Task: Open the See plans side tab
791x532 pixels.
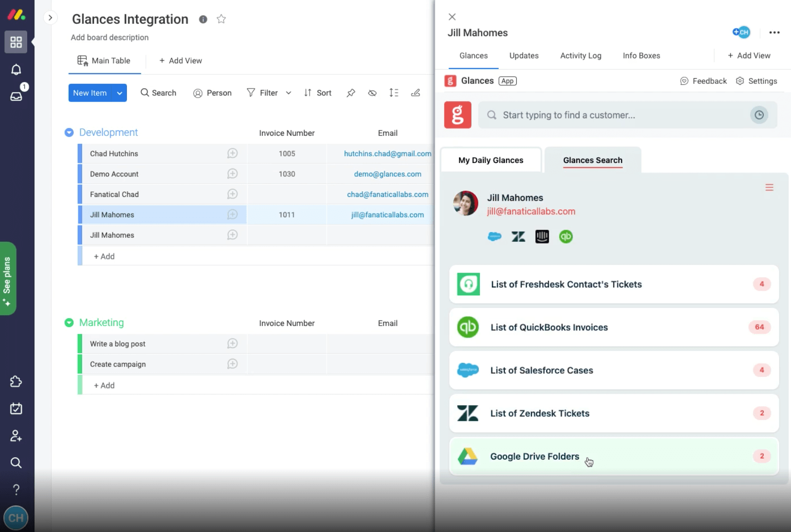Action: point(8,279)
